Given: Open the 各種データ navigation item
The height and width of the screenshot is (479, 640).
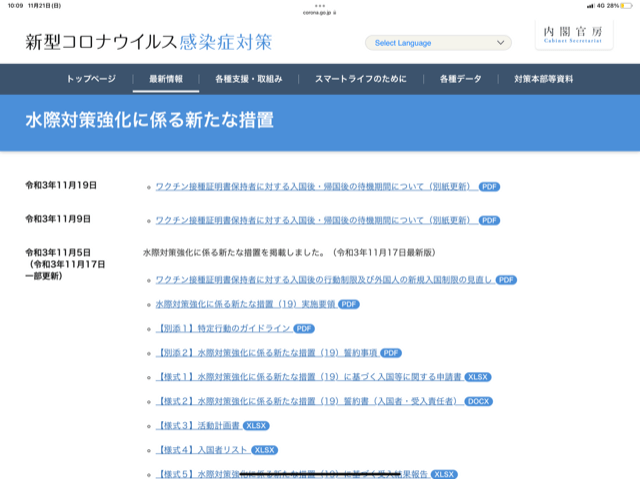Looking at the screenshot, I should pyautogui.click(x=460, y=78).
